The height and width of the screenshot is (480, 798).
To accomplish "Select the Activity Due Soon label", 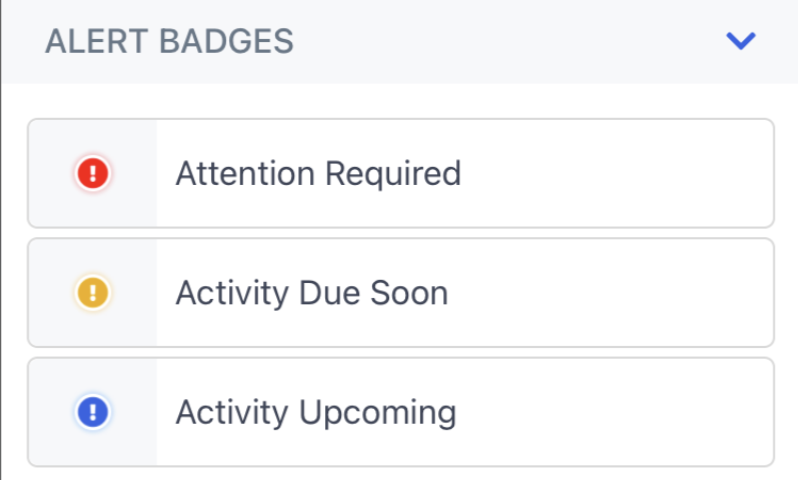I will [x=311, y=293].
